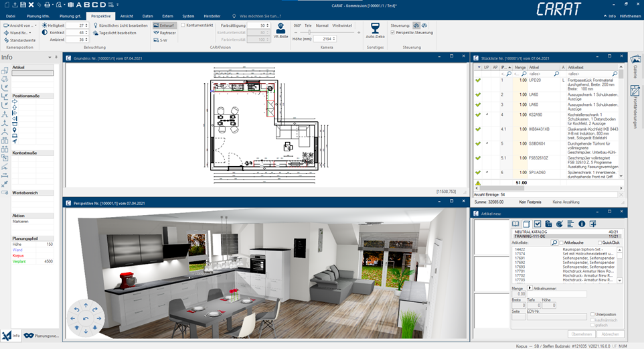Open the Farbsättigung value dropdown
This screenshot has height=349, width=644.
[x=267, y=25]
